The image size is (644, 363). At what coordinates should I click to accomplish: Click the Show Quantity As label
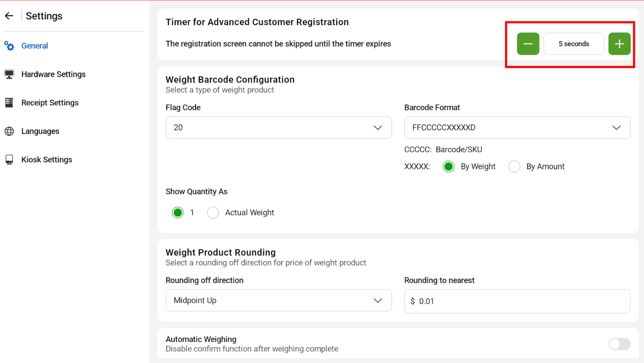[x=197, y=192]
